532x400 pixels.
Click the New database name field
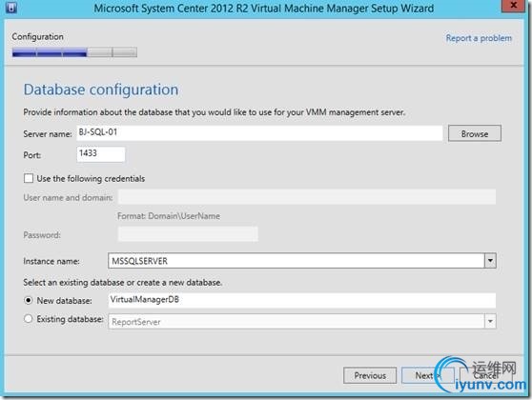(x=302, y=300)
